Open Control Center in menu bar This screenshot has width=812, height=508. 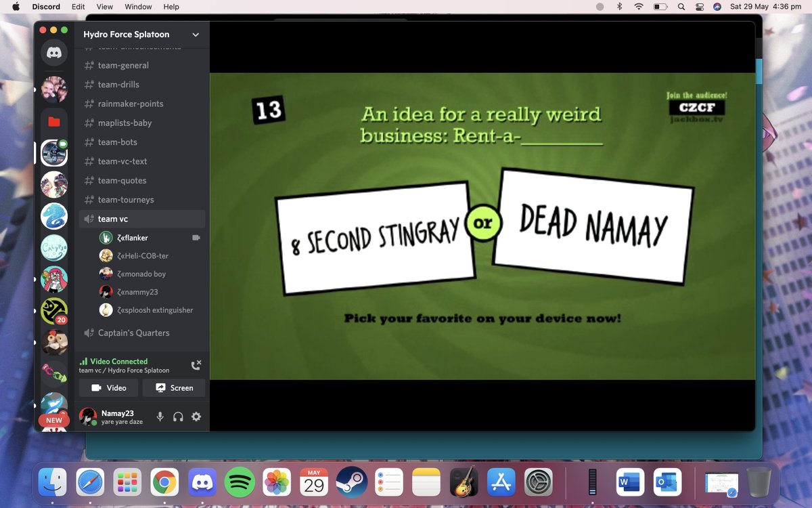(700, 7)
